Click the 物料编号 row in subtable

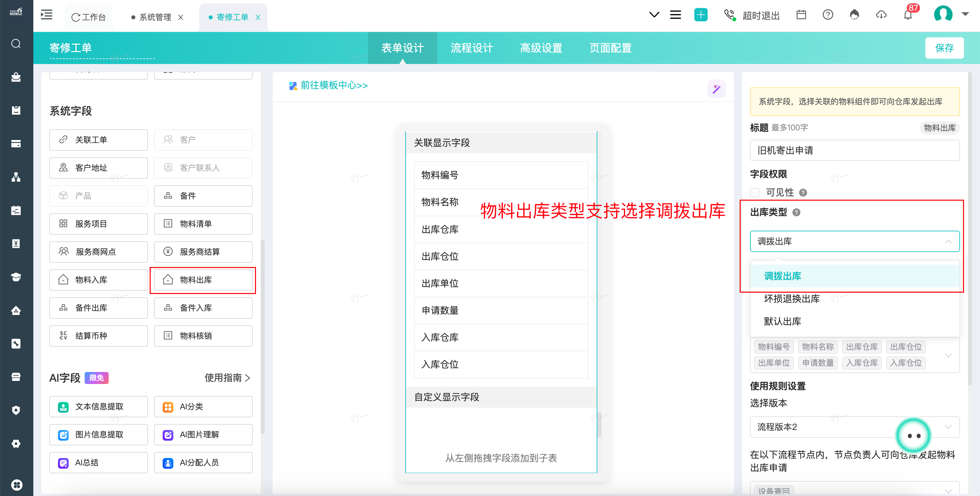(501, 175)
